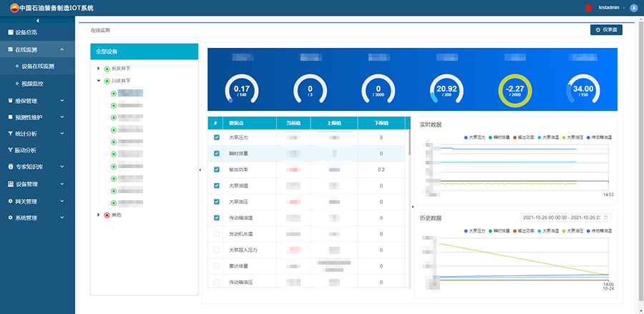This screenshot has width=644, height=314.
Task: Expand the 长庆井下 tree node arrow
Action: click(x=98, y=69)
